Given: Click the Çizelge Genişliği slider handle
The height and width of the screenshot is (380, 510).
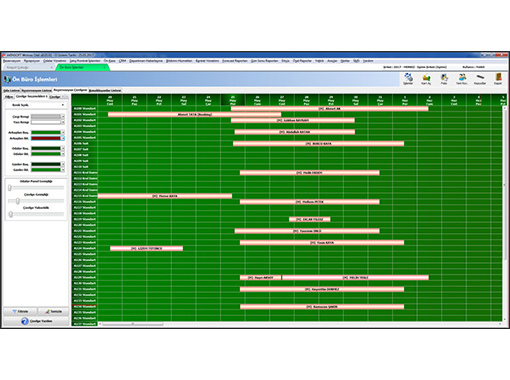Looking at the screenshot, I should [x=18, y=201].
